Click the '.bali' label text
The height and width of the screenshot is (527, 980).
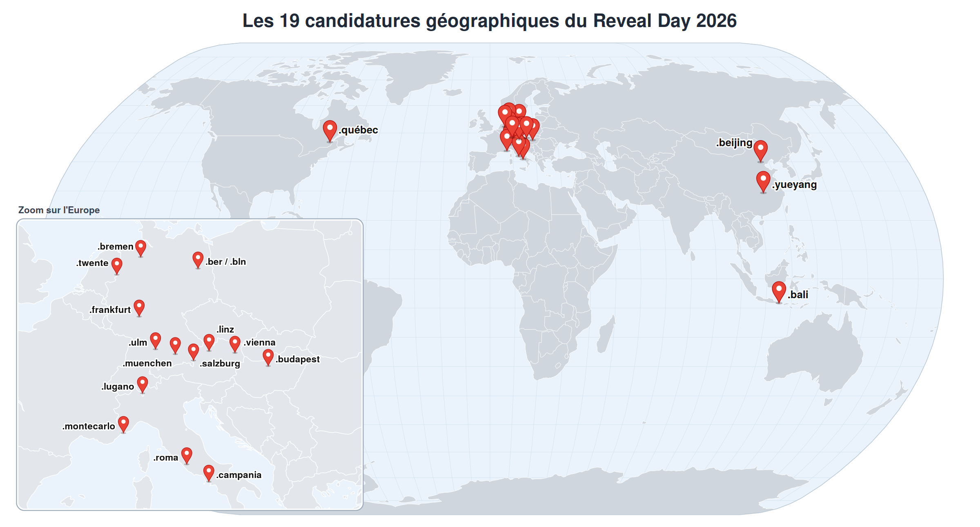(x=798, y=295)
